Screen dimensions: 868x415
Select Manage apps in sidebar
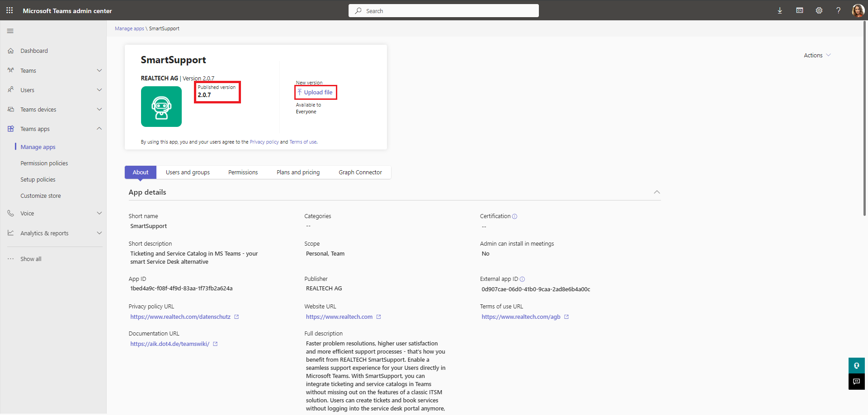click(38, 147)
